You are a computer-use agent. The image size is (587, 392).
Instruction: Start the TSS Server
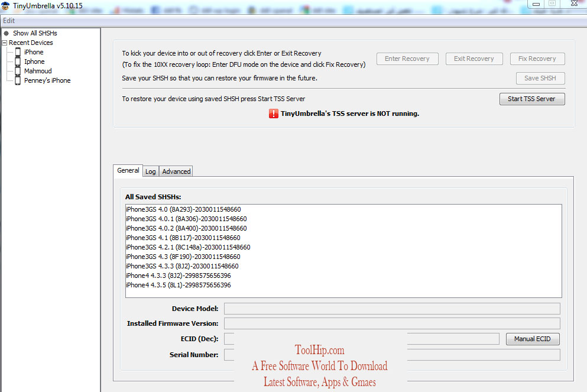click(532, 99)
